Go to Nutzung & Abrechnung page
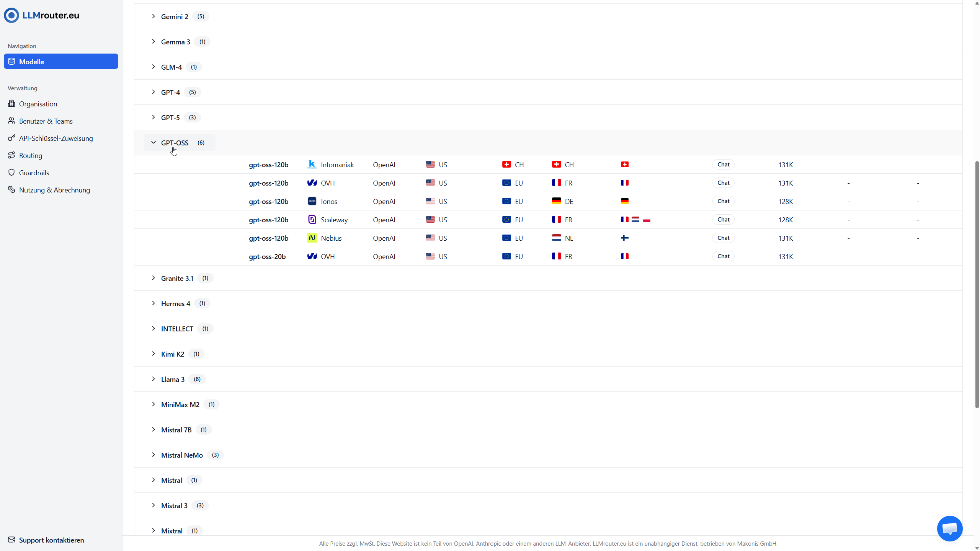Screen dimensions: 980x551 point(54,190)
